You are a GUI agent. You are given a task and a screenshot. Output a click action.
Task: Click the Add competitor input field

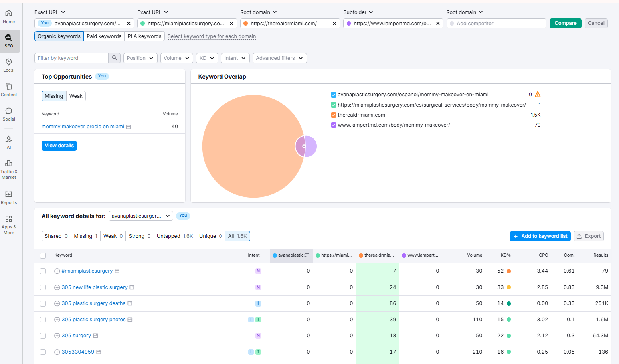click(496, 24)
